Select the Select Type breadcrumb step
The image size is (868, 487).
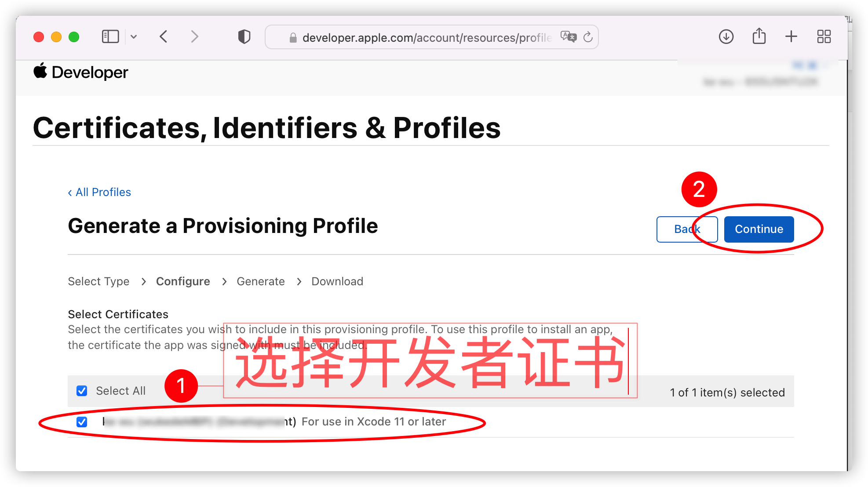point(98,281)
